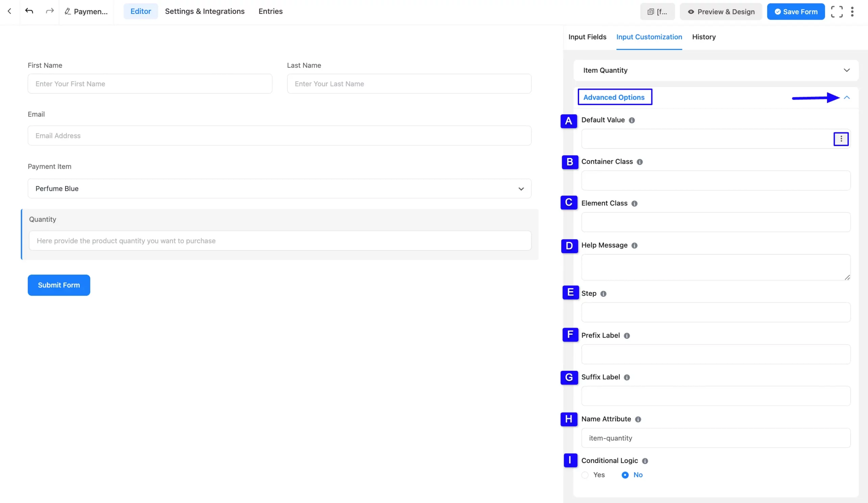Click the Name Attribute input field
Viewport: 868px width, 503px height.
tap(715, 438)
